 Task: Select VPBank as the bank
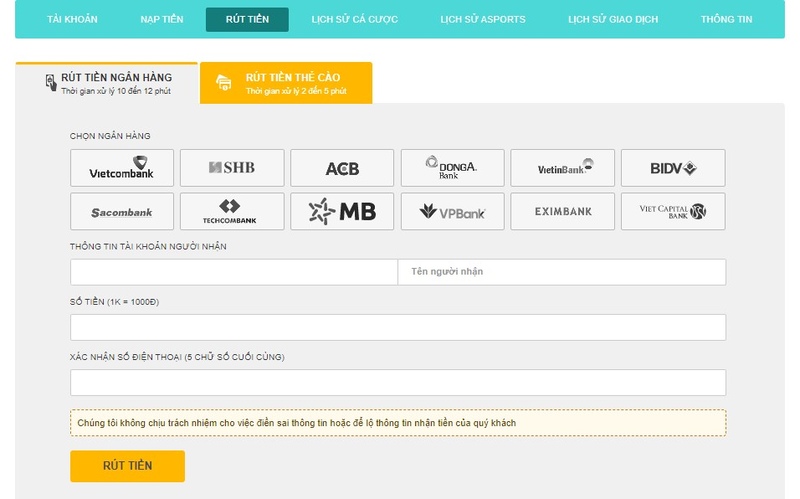point(452,212)
